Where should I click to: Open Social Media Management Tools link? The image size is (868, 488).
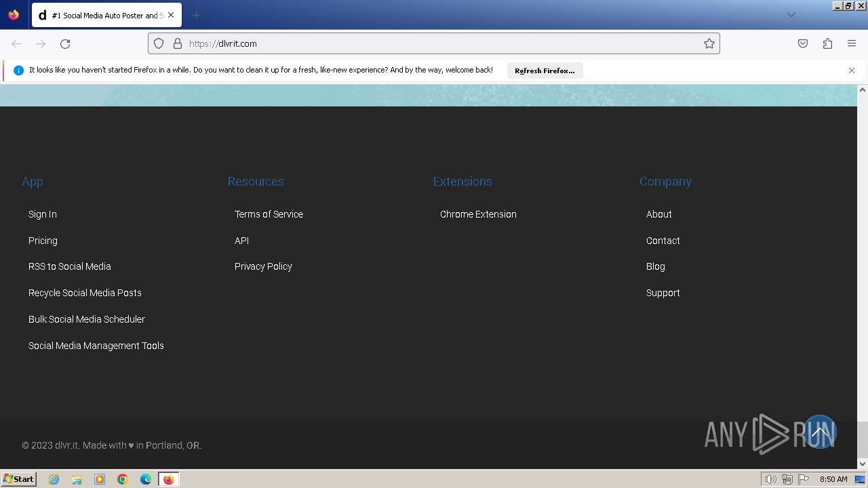(96, 346)
